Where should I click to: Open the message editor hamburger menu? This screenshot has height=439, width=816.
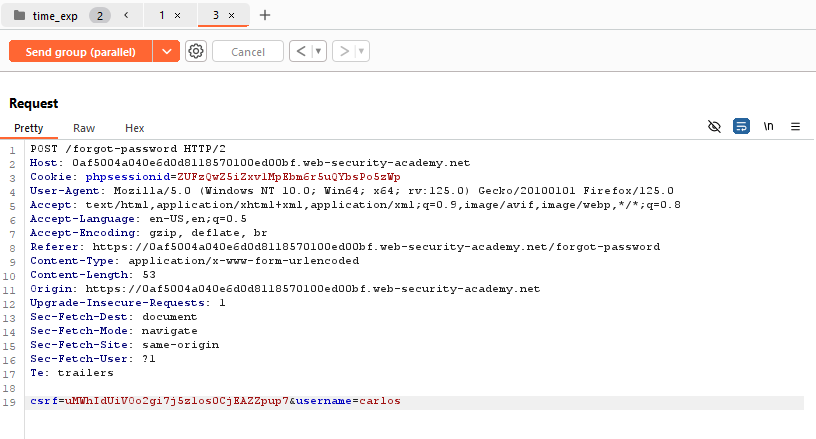[795, 127]
